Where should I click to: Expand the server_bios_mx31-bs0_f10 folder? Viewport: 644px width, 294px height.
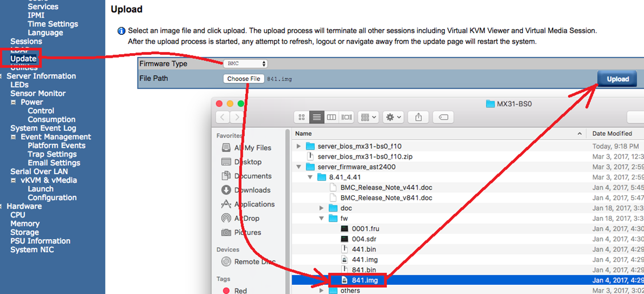(298, 146)
